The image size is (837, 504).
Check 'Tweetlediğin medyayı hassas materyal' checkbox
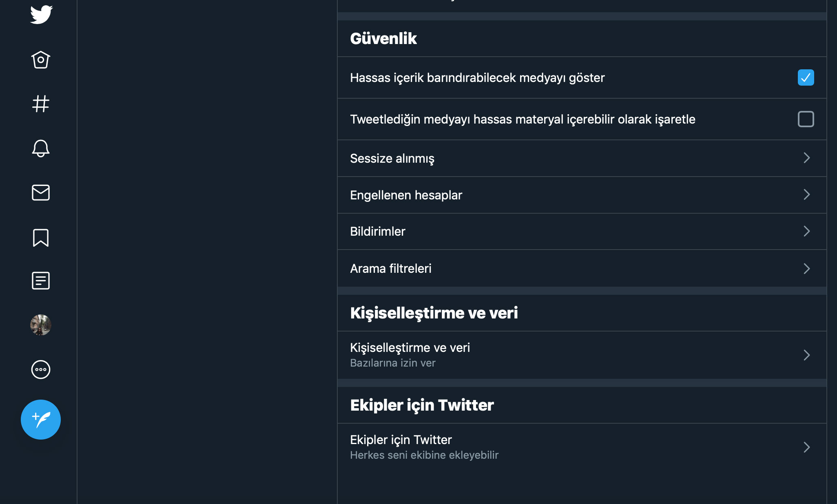tap(806, 119)
